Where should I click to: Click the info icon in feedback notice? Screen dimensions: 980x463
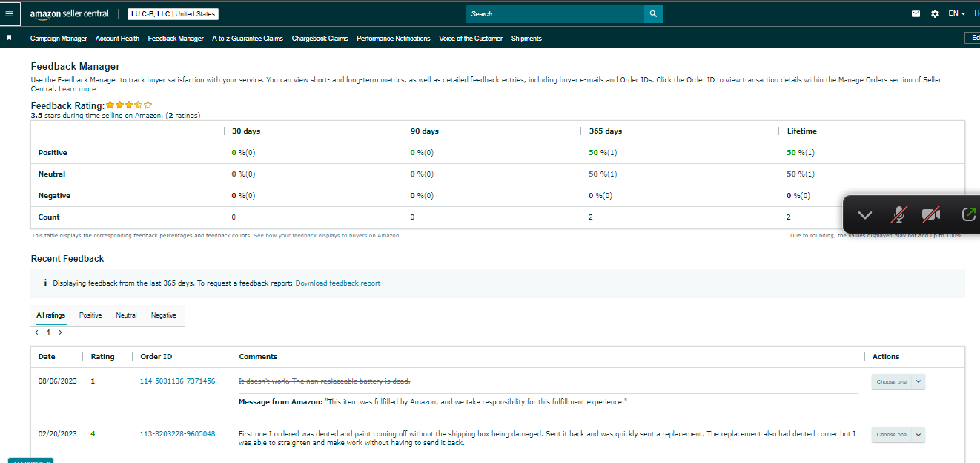point(45,283)
